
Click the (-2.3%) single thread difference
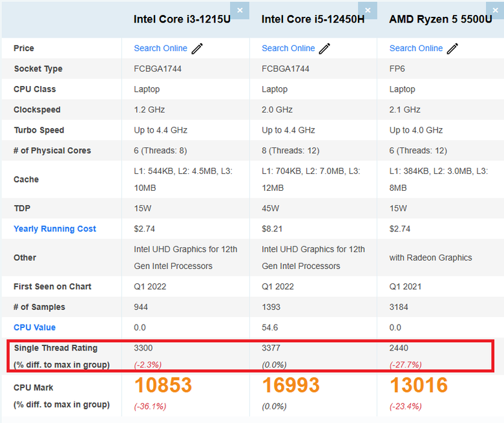(148, 365)
